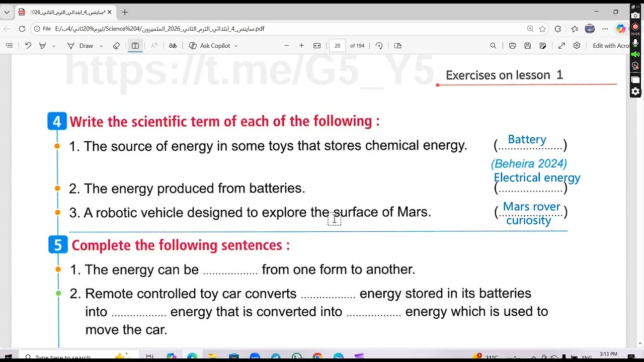Screen dimensions: 644x362
Task: Open the screen recorder settings gear
Action: [x=635, y=92]
